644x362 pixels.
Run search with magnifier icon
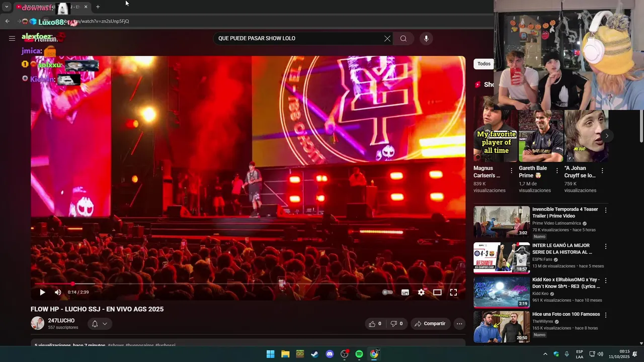[x=404, y=38]
